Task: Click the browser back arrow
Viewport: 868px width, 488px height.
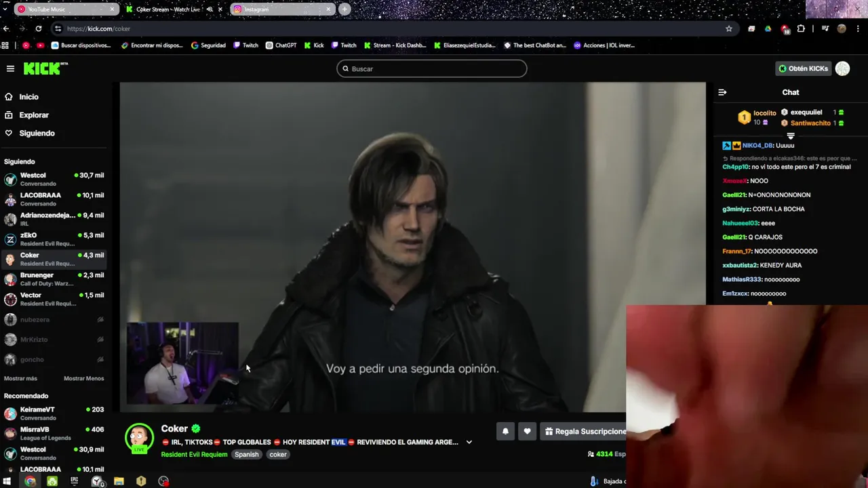Action: (6, 28)
